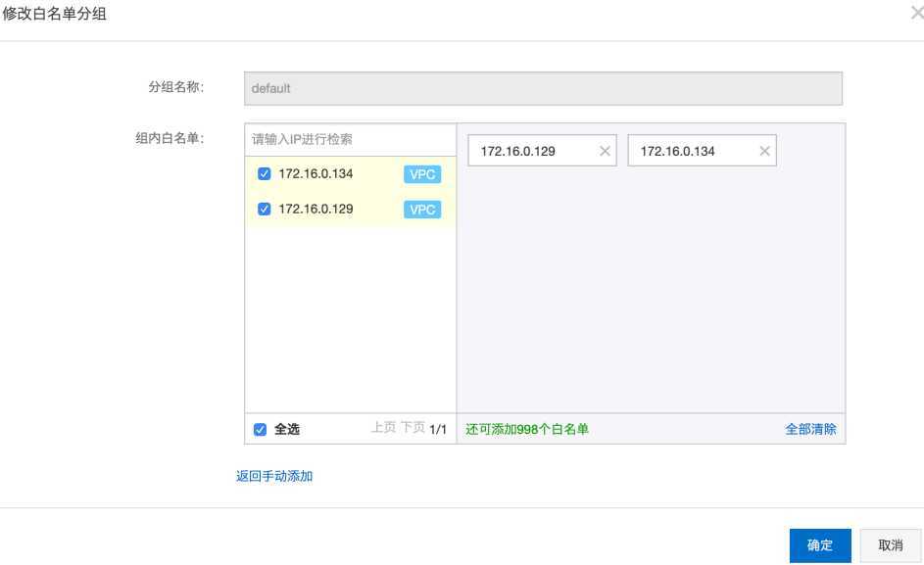The width and height of the screenshot is (924, 565).
Task: Click the 172.16.0.129 selected tag
Action: coord(542,151)
